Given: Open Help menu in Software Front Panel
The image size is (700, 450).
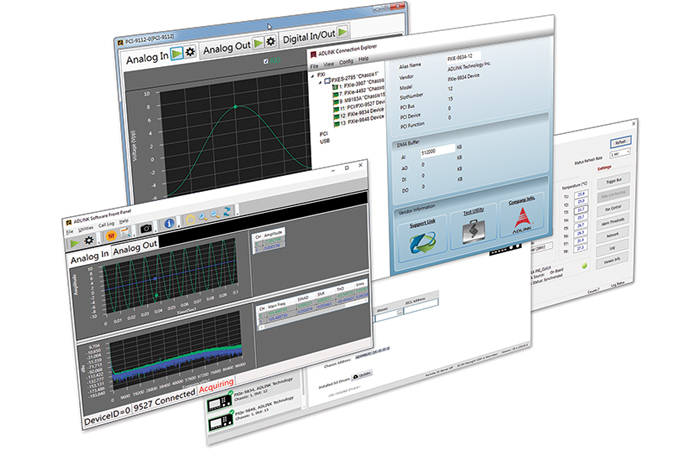Looking at the screenshot, I should click(124, 221).
